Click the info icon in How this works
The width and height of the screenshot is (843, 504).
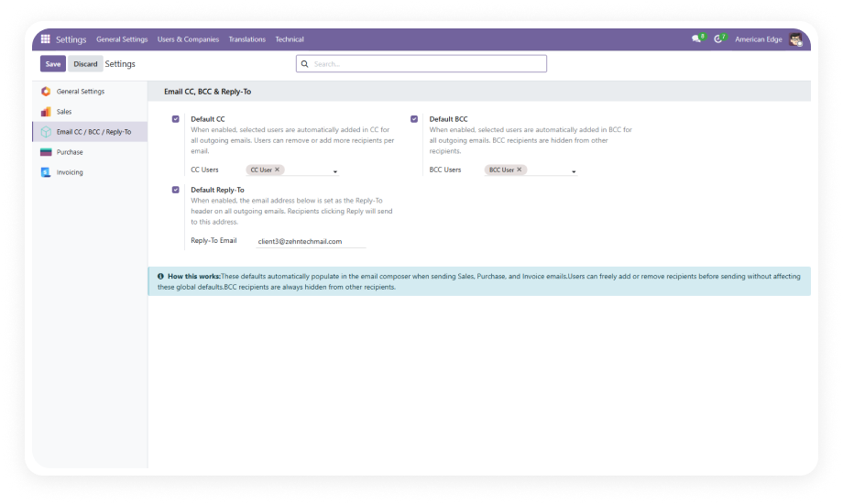(160, 277)
